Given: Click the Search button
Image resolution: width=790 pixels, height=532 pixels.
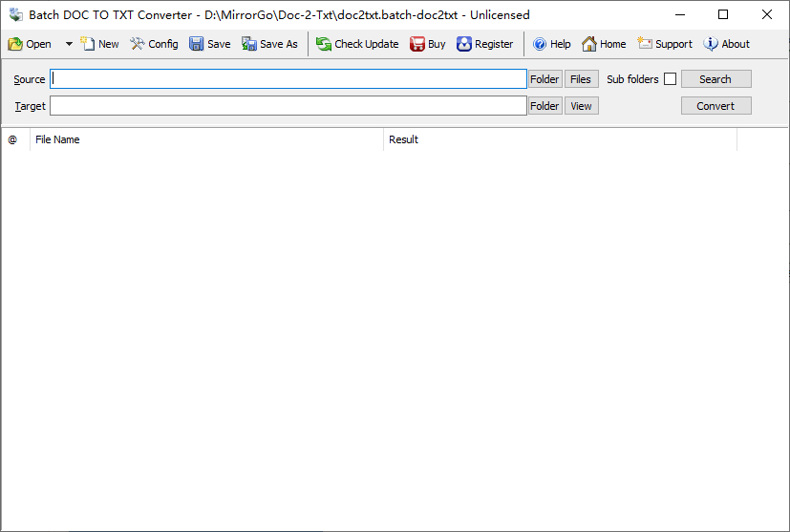Looking at the screenshot, I should 715,79.
